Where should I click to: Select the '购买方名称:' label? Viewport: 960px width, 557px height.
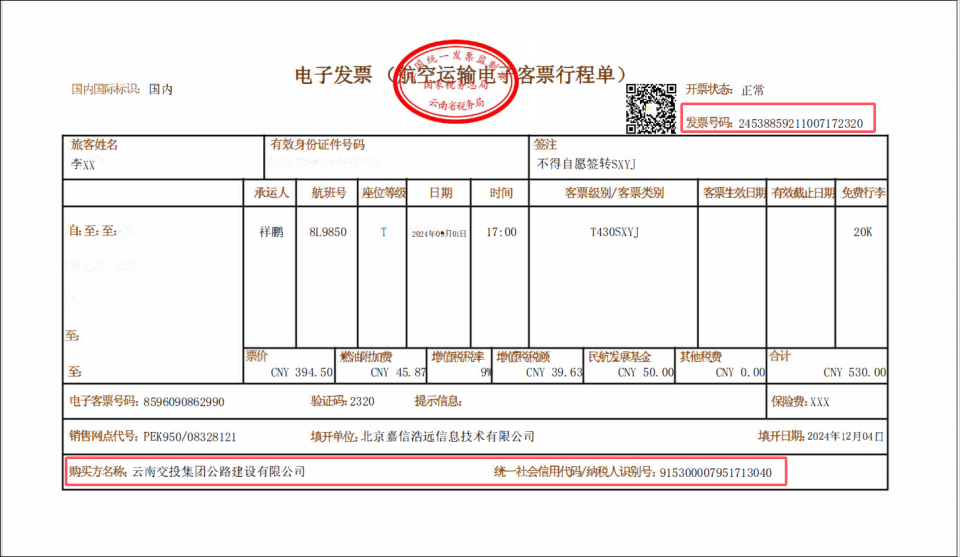(99, 471)
